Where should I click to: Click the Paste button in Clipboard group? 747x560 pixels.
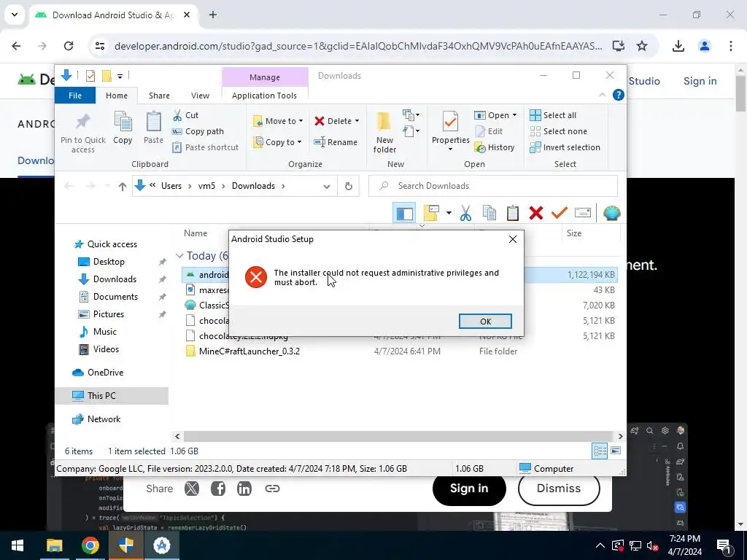[153, 128]
